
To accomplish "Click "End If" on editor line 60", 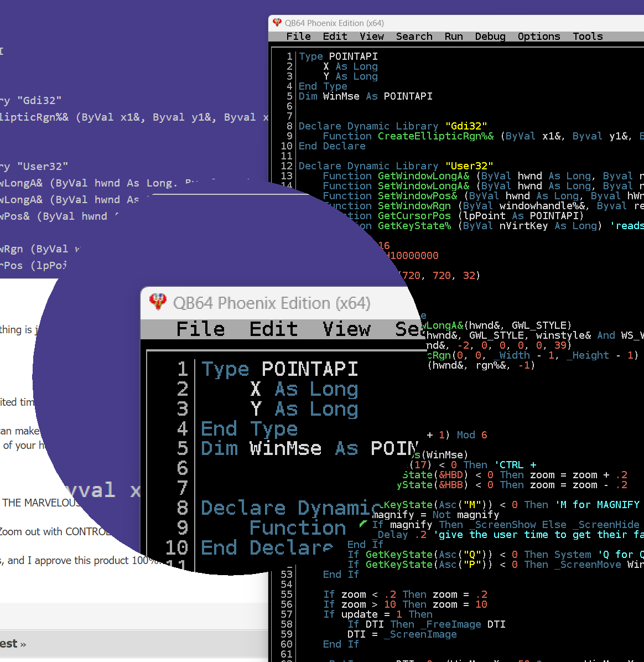I will click(x=341, y=644).
